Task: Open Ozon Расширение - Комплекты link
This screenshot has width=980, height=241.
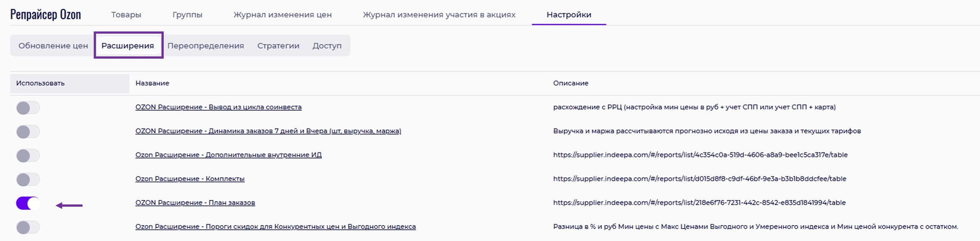Action: (190, 179)
